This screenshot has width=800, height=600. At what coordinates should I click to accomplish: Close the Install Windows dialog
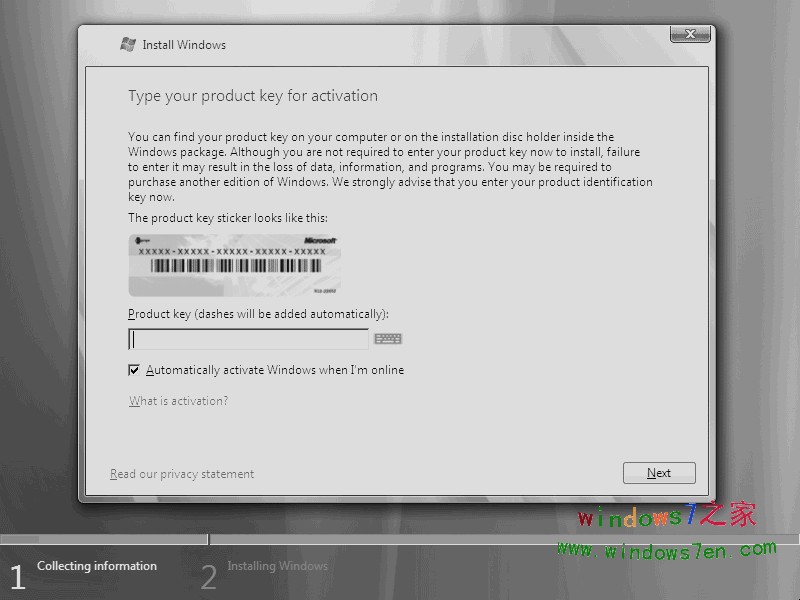point(690,34)
